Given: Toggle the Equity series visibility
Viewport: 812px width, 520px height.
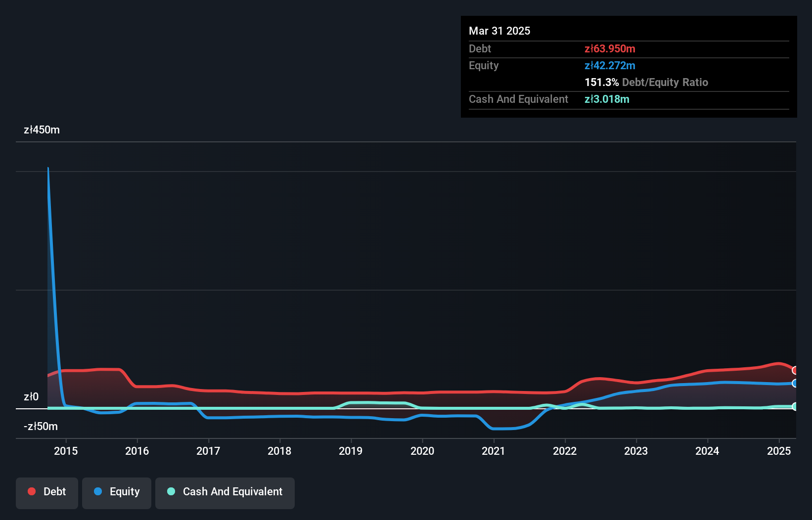Looking at the screenshot, I should 116,492.
